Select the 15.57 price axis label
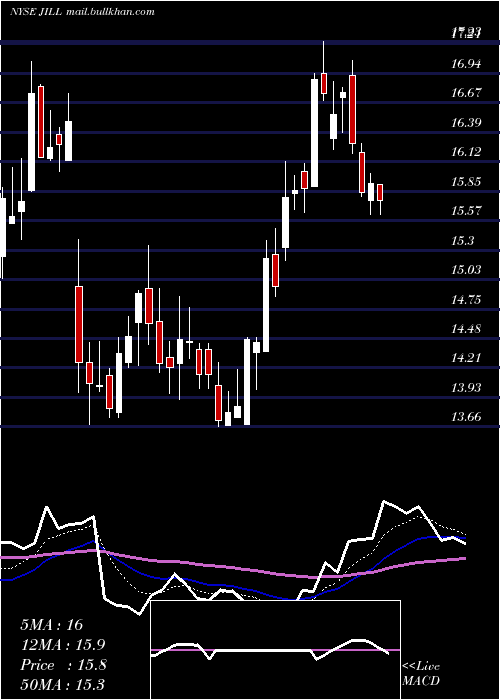The image size is (500, 700). (x=466, y=211)
